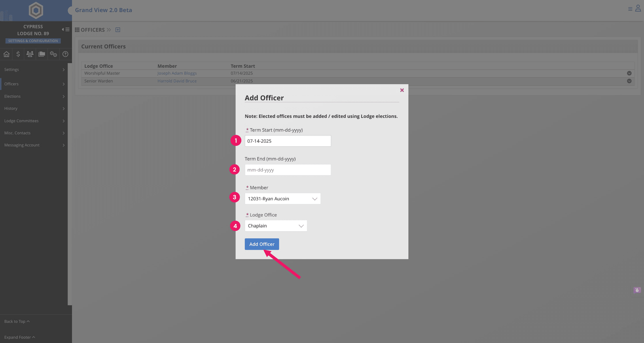This screenshot has width=644, height=343.
Task: Open the Joseph Adam Bloggs member link
Action: [177, 73]
